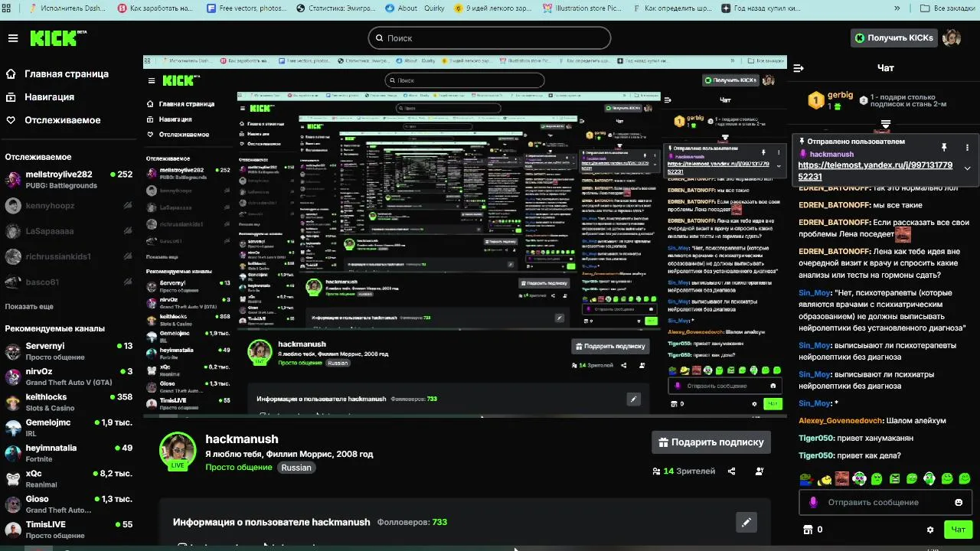This screenshot has width=980, height=551.
Task: Open the 'Free vectors, photos' bookmark in top bar
Action: click(x=245, y=8)
